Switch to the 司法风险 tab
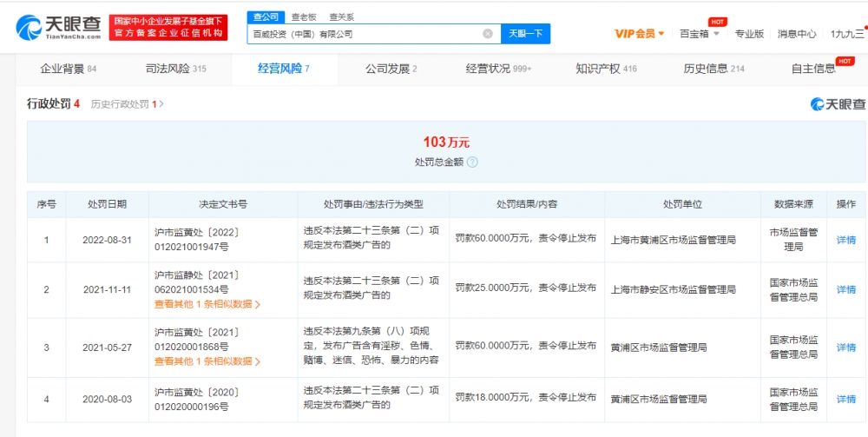The height and width of the screenshot is (437, 868). tap(175, 70)
